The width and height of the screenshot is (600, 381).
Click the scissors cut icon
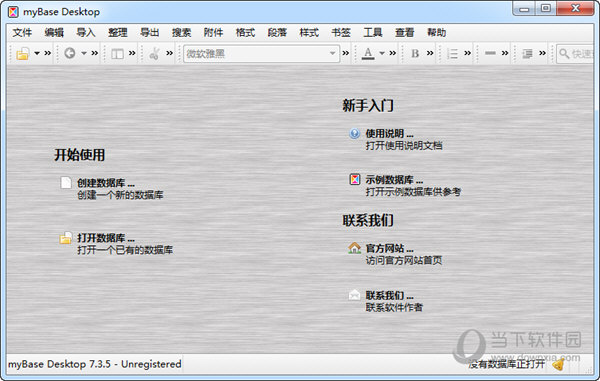155,54
